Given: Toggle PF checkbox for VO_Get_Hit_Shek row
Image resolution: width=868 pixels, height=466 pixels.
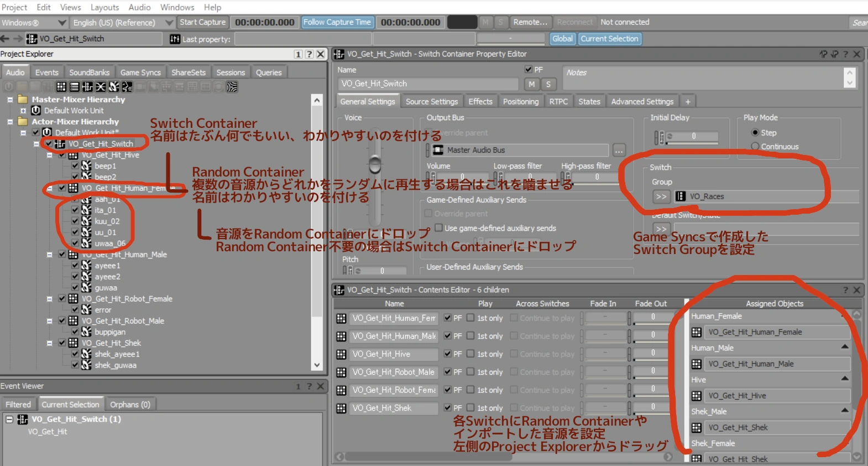Looking at the screenshot, I should (x=448, y=408).
